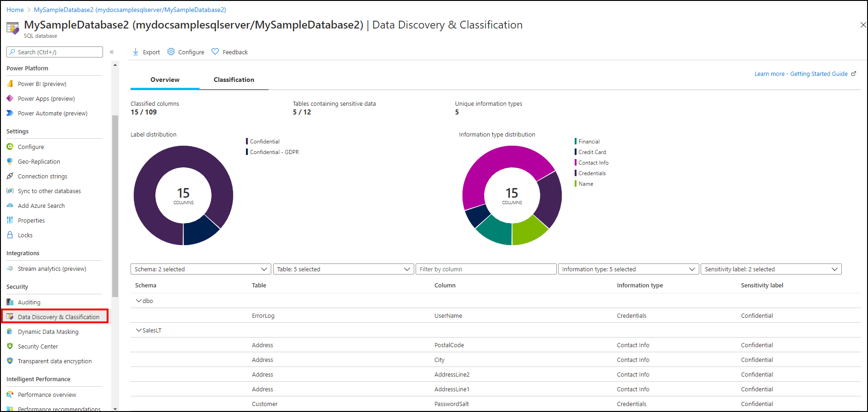Click the Information type column header
Viewport: 868px width, 412px height.
coord(640,285)
